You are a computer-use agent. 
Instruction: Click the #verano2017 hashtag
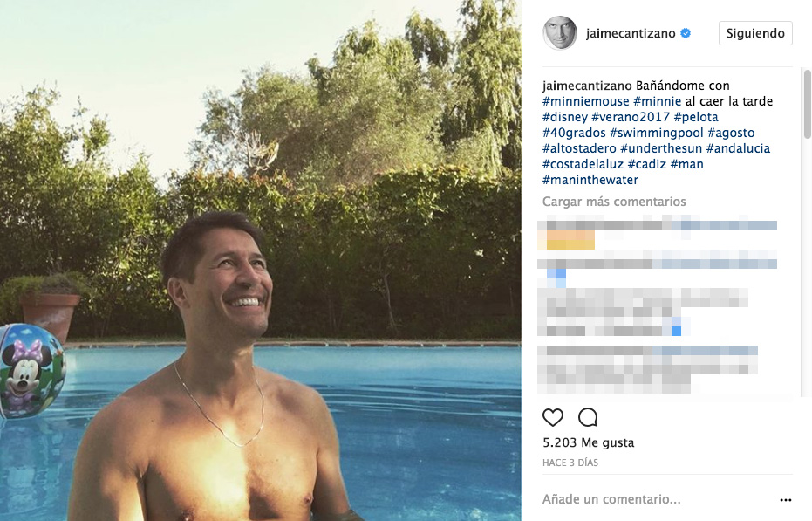(x=631, y=117)
